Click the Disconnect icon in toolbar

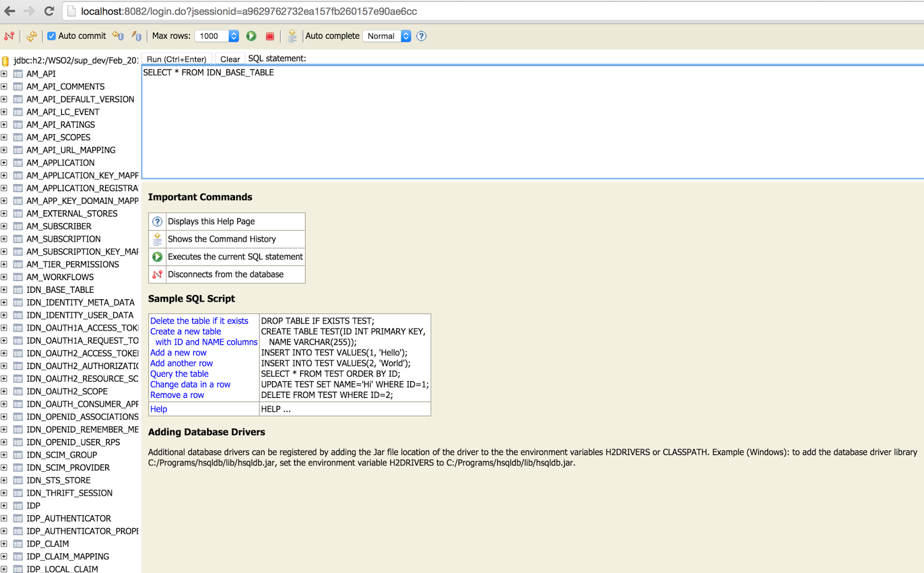(x=9, y=36)
